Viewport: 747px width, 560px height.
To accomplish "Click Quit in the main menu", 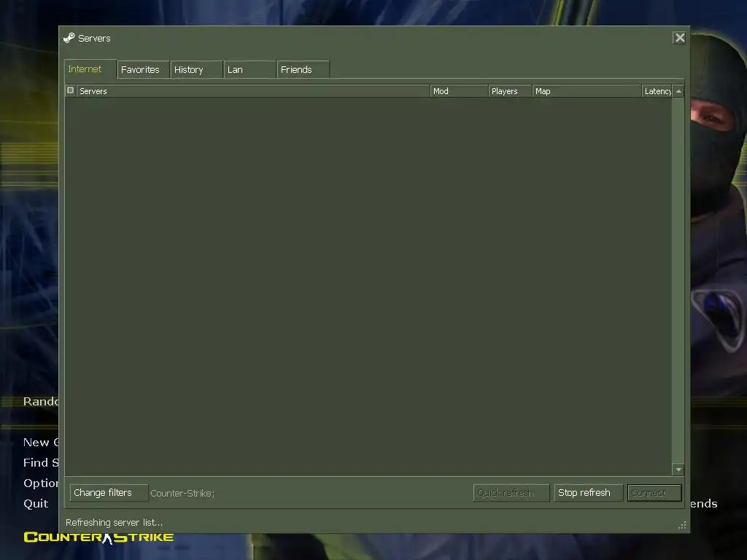I will [36, 504].
